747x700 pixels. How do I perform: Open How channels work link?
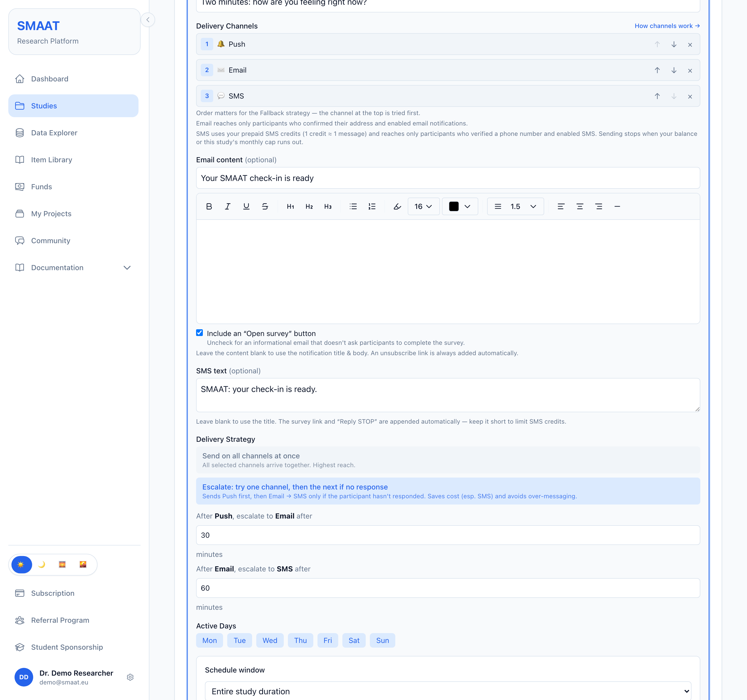(x=667, y=26)
